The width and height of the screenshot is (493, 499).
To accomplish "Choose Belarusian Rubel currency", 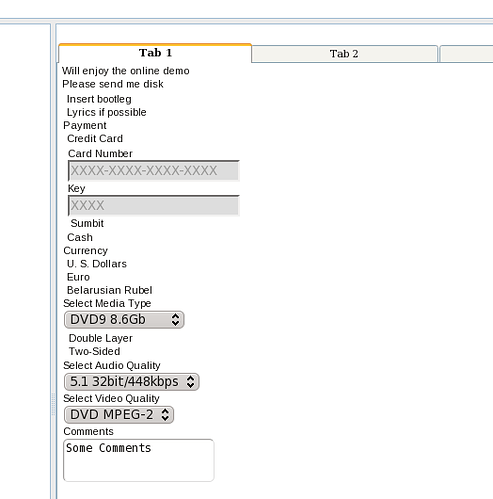I will (x=110, y=290).
